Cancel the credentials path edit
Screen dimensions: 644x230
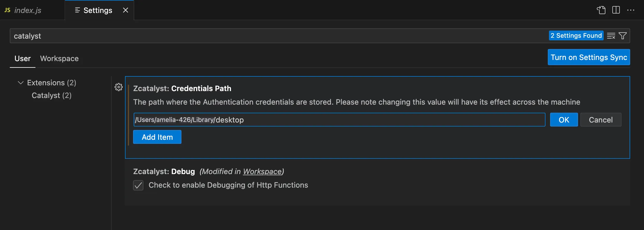[x=601, y=120]
